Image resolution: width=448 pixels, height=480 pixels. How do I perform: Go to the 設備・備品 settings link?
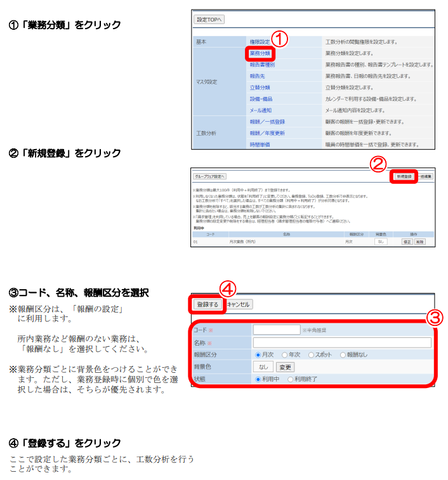coord(262,99)
